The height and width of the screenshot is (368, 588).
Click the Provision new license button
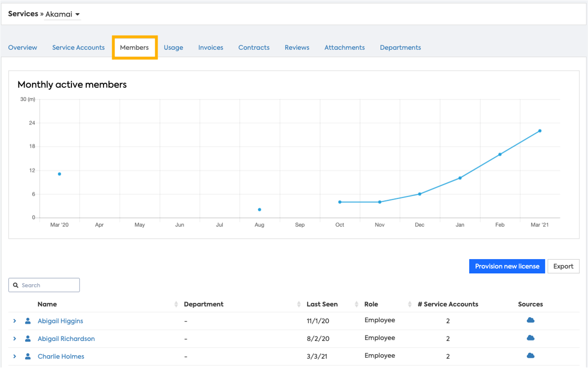pyautogui.click(x=507, y=266)
